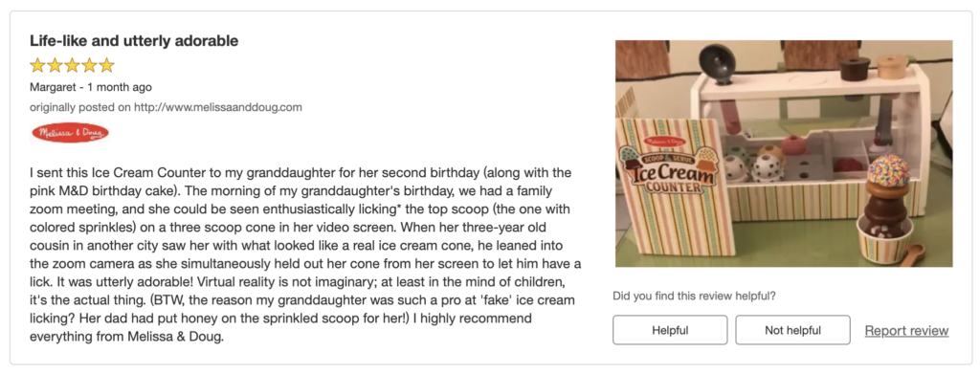Open the review photo of ice cream counter
980x374 pixels.
click(x=784, y=154)
